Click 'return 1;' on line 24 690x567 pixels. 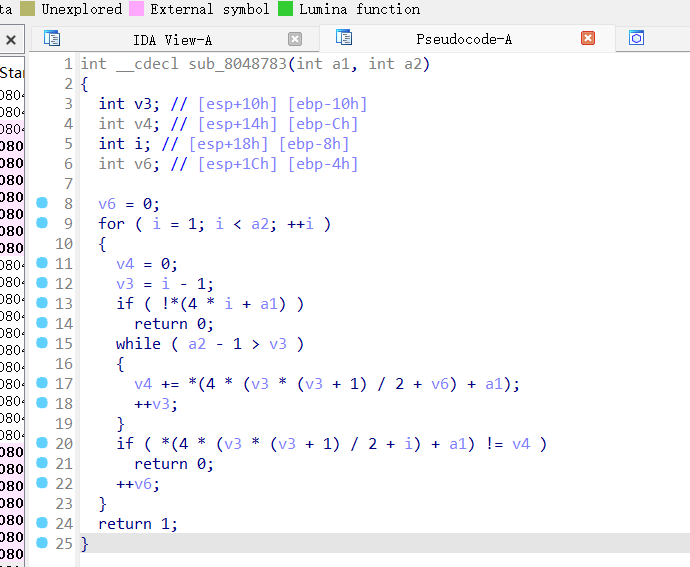pyautogui.click(x=138, y=524)
